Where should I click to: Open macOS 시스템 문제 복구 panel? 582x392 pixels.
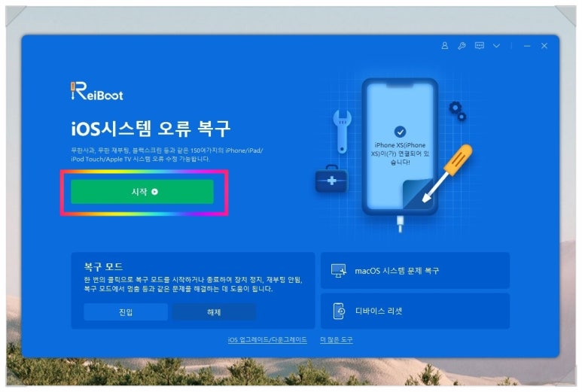(x=415, y=271)
